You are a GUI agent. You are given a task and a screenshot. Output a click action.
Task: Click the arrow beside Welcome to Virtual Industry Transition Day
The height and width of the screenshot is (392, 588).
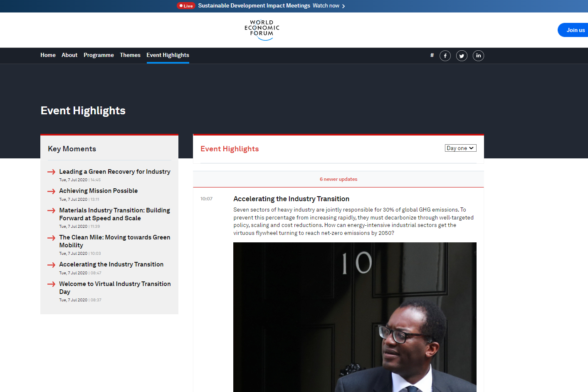(x=51, y=284)
